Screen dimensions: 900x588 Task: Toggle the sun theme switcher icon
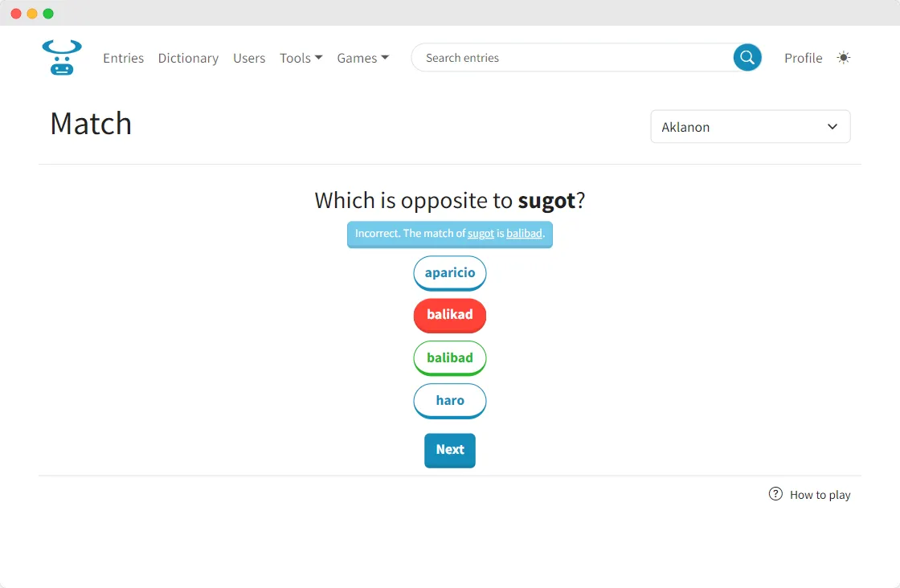click(x=843, y=57)
